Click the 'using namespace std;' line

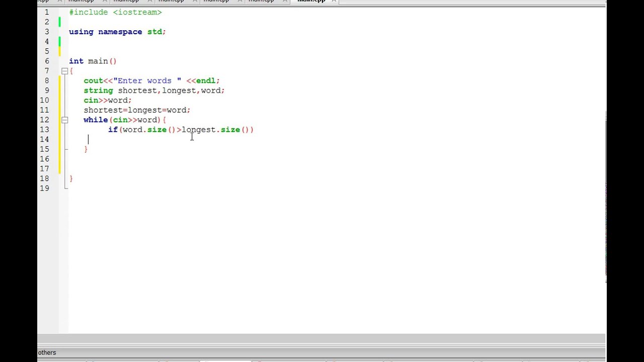coord(117,32)
